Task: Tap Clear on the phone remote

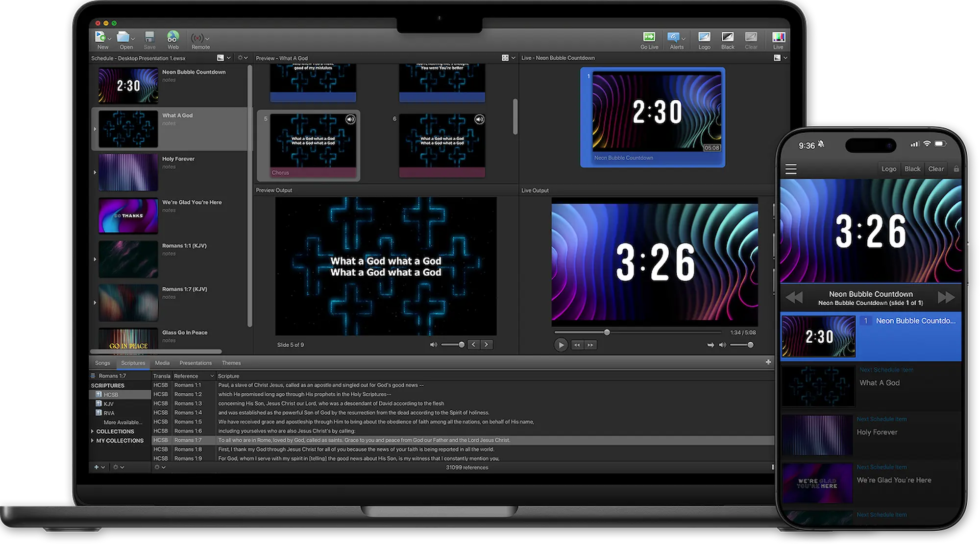Action: tap(936, 168)
